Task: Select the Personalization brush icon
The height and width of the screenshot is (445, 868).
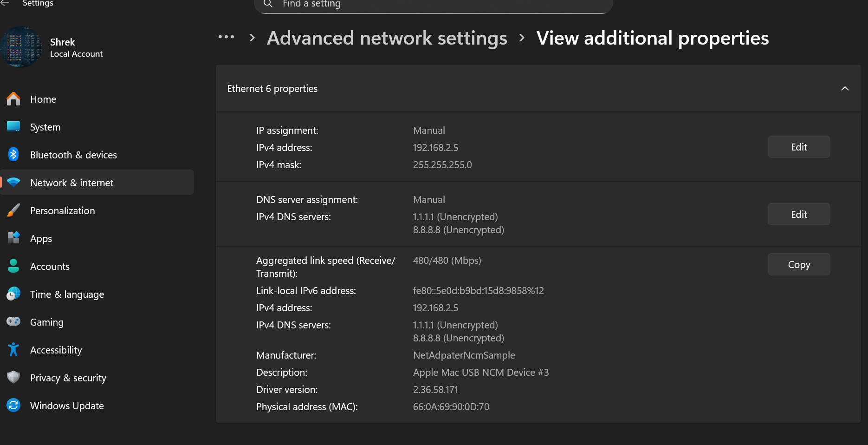Action: click(13, 210)
